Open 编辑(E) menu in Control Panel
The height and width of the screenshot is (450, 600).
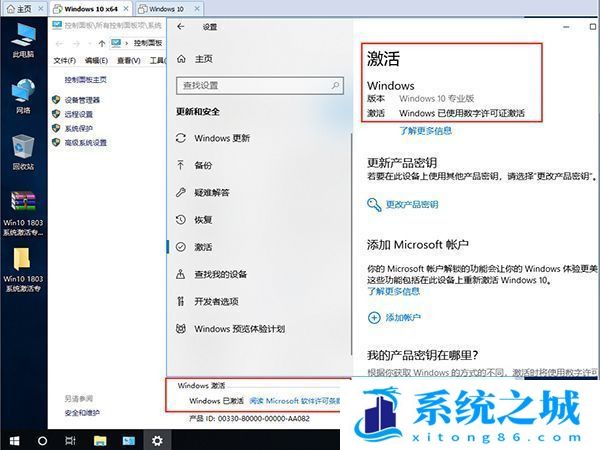96,60
